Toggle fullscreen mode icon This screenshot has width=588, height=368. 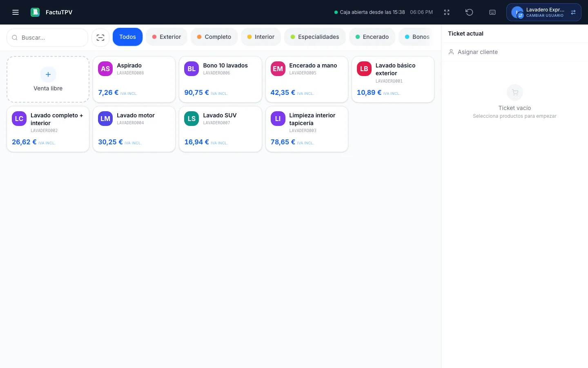point(447,12)
